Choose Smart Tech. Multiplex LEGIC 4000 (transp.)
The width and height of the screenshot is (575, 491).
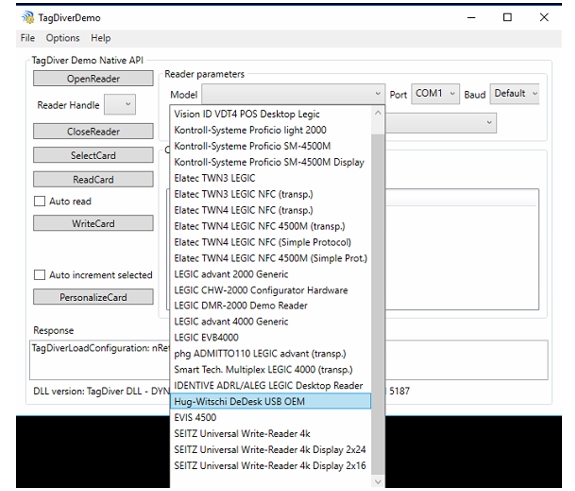click(271, 370)
